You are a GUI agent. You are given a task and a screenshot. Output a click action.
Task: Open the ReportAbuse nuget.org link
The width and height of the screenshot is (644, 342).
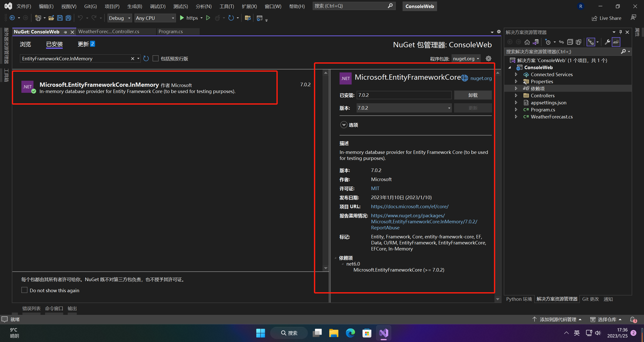click(x=424, y=222)
